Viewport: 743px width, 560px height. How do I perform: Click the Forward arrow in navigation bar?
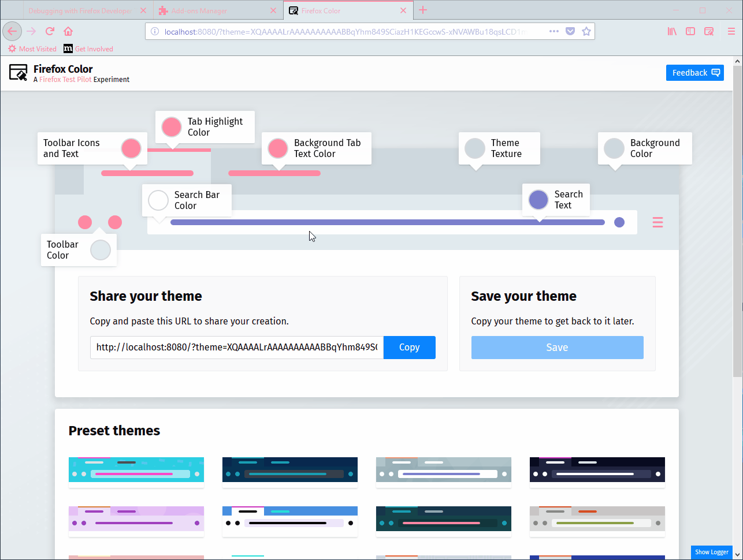point(31,31)
